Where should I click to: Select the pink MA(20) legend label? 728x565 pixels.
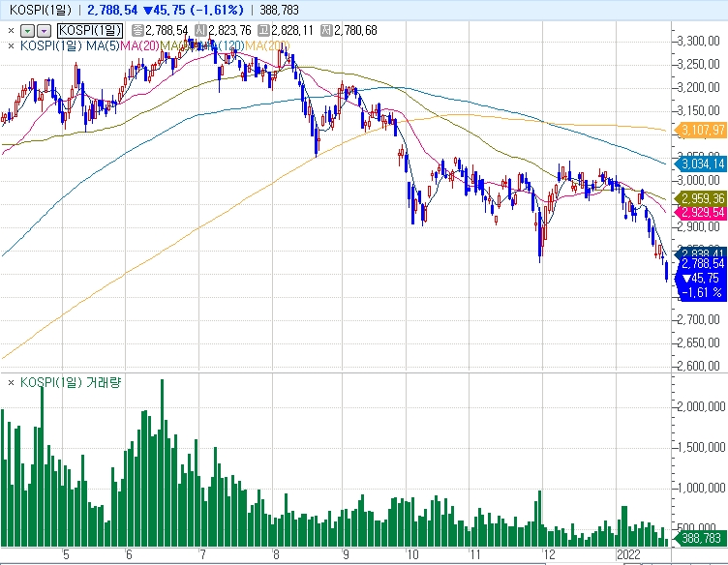pos(139,45)
